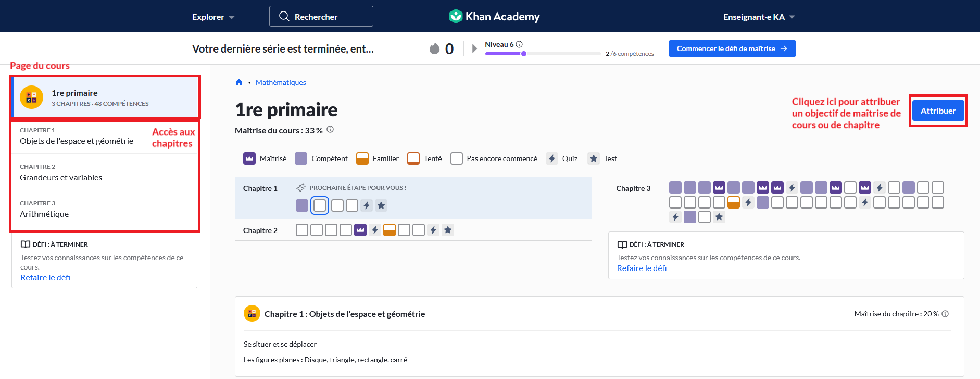Open the Enseignant-e KA account menu
Image resolution: width=980 pixels, height=379 pixels.
tap(759, 17)
